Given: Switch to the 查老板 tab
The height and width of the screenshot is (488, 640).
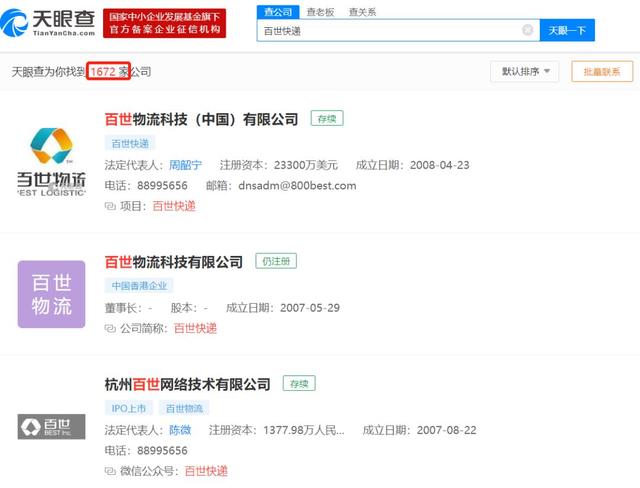Looking at the screenshot, I should (x=320, y=12).
